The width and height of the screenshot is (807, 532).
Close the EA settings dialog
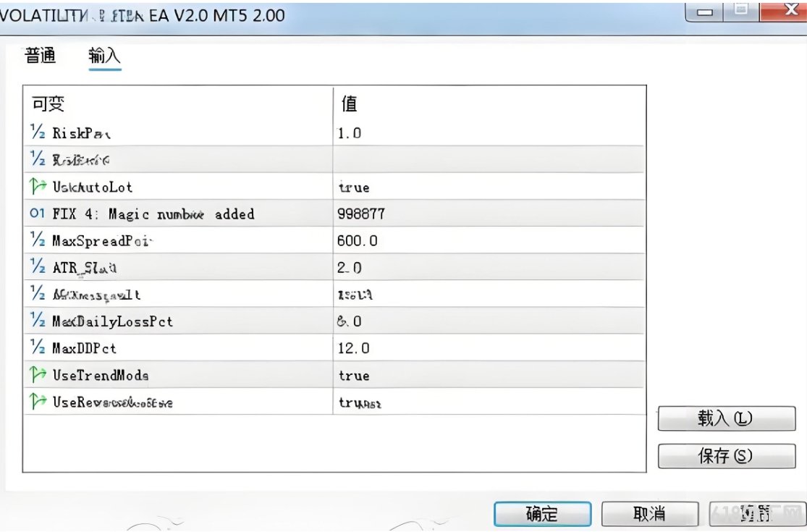point(784,10)
